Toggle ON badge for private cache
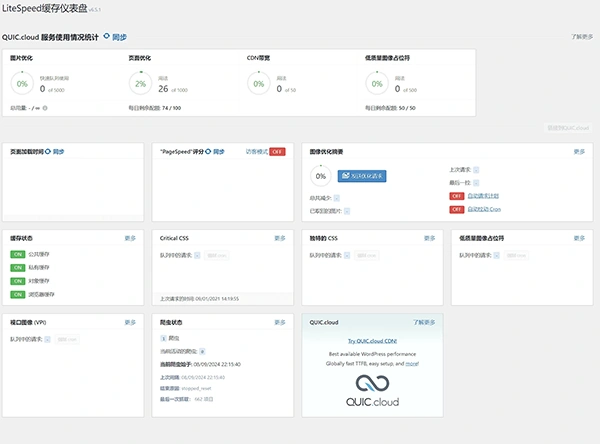Screen dimensions: 600x444 click(18, 268)
